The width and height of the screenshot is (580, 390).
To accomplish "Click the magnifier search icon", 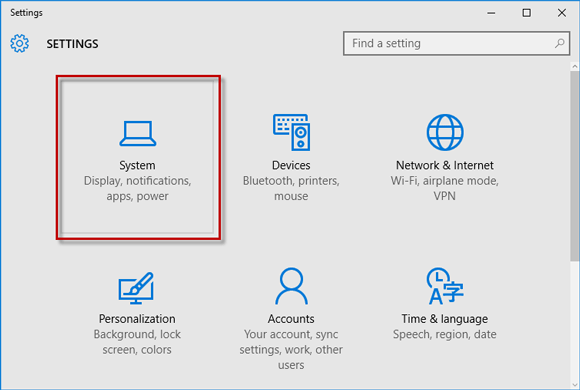I will pos(559,43).
